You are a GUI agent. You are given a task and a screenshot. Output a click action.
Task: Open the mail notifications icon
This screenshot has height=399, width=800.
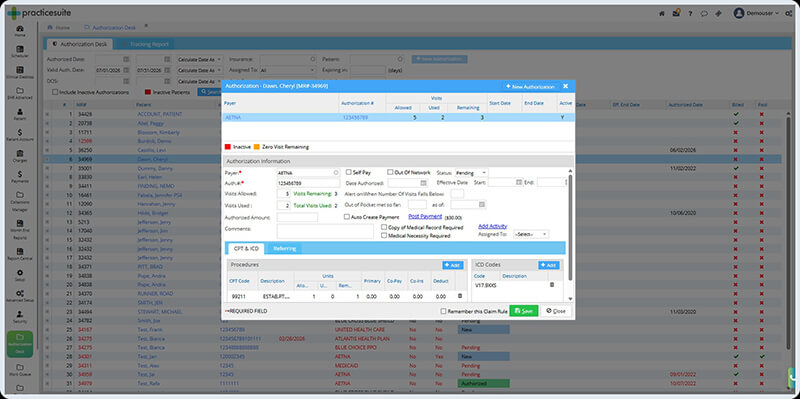tap(676, 13)
